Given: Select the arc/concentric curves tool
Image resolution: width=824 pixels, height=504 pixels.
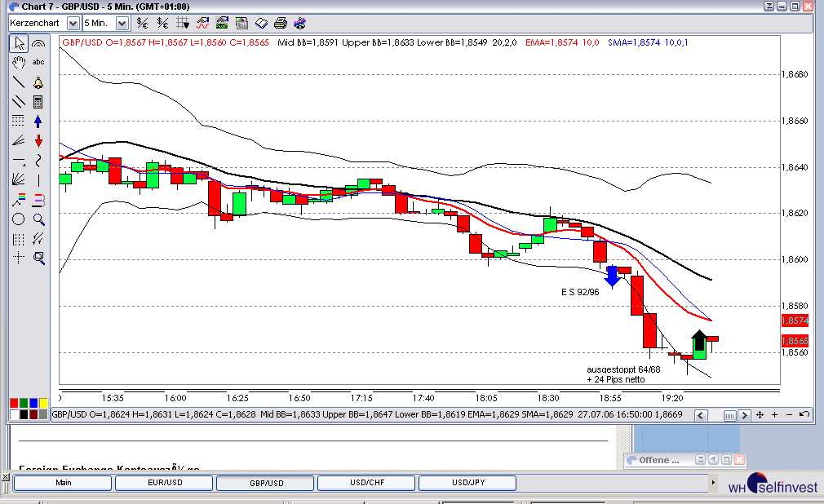Looking at the screenshot, I should pyautogui.click(x=38, y=43).
